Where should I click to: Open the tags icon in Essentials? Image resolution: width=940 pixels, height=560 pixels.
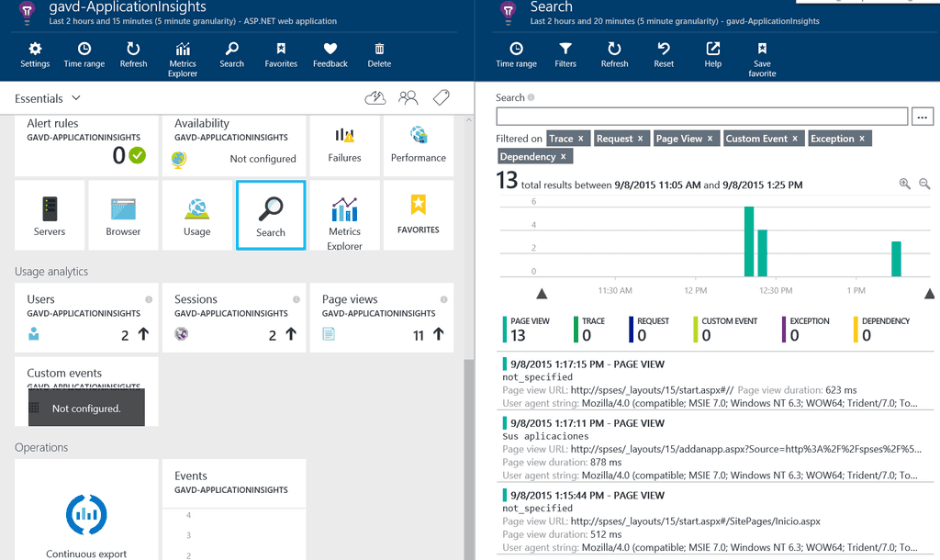tap(442, 97)
